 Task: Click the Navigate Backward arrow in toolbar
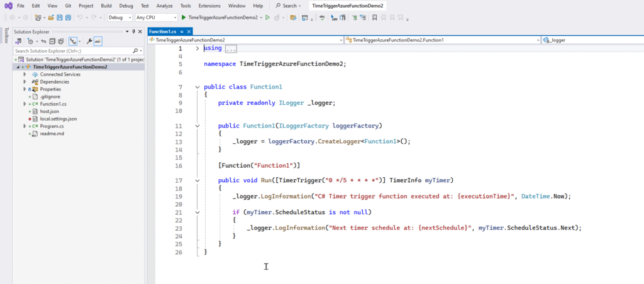13,18
